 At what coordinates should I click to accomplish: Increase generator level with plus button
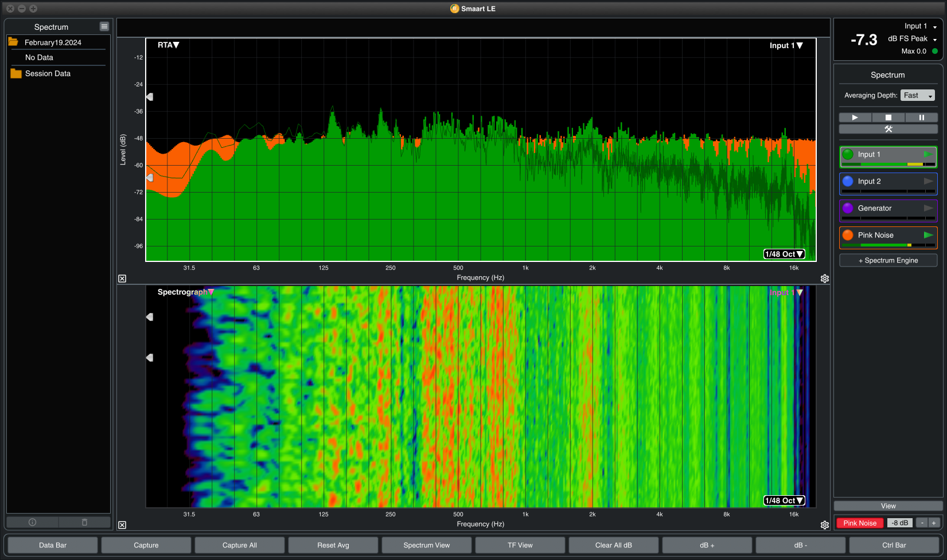[x=934, y=523]
